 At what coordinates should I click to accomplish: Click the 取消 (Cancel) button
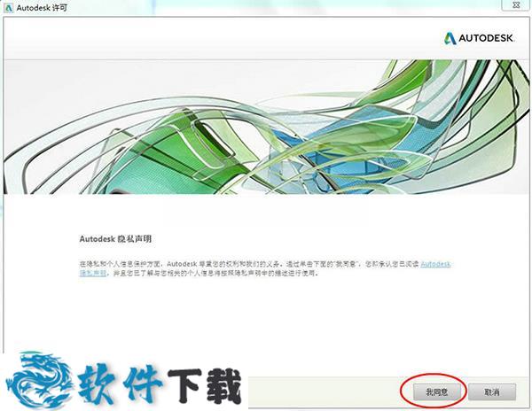[492, 392]
